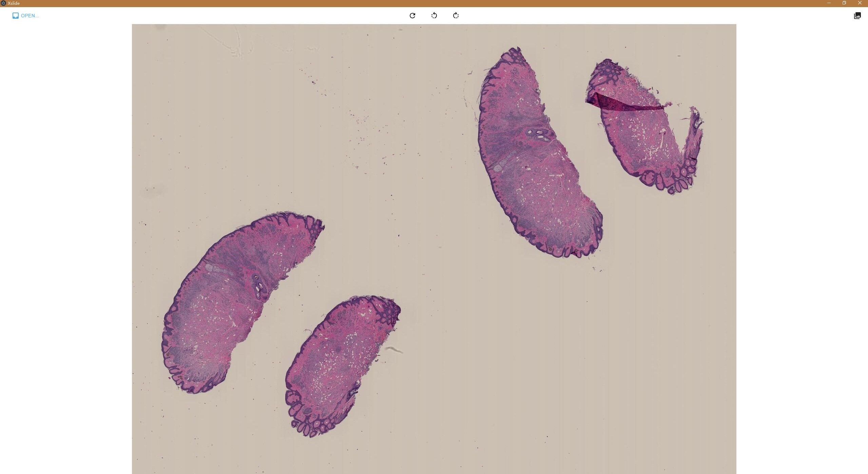Click the blue open-file icon beside OPEN
The image size is (868, 474).
point(16,16)
